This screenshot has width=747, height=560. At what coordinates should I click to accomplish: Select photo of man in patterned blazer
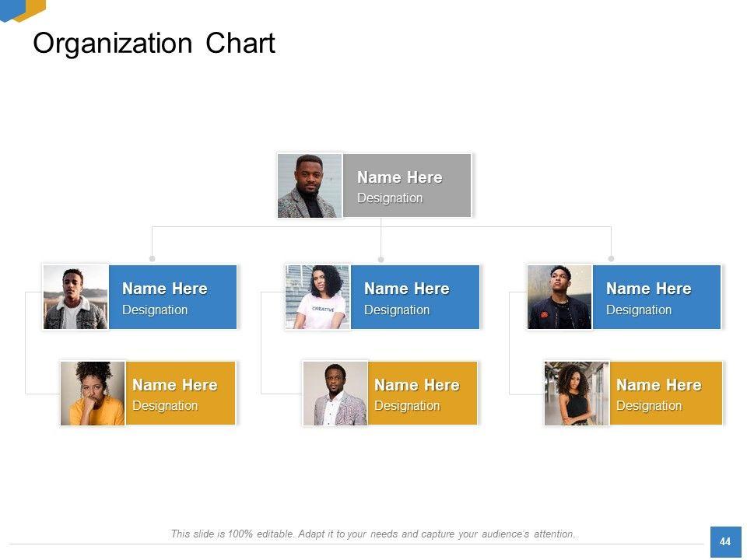click(335, 393)
